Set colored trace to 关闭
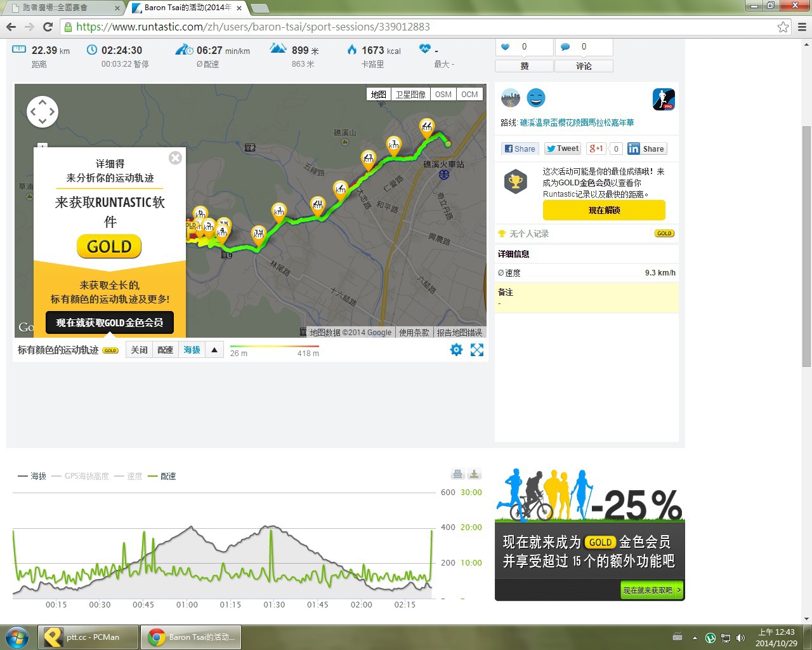Image resolution: width=812 pixels, height=650 pixels. coord(139,350)
